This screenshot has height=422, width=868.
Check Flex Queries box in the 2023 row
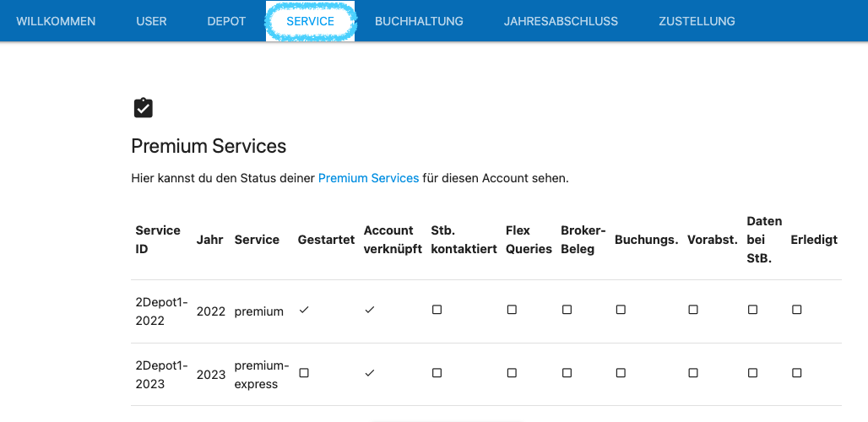point(512,373)
